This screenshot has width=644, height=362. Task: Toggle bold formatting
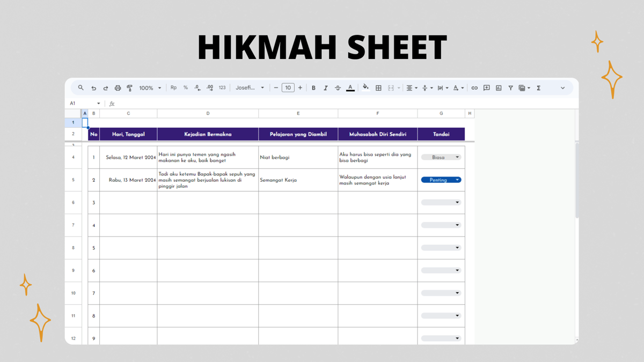[x=313, y=88]
